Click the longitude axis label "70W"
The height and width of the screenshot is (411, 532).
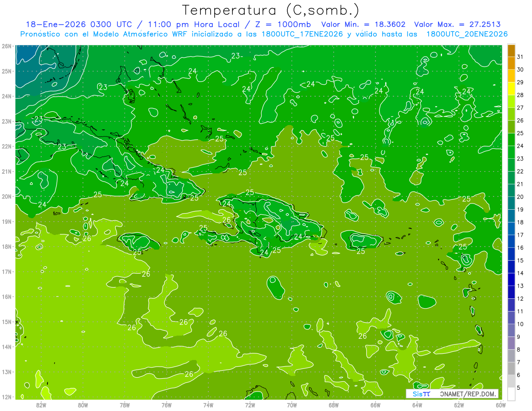pyautogui.click(x=292, y=405)
